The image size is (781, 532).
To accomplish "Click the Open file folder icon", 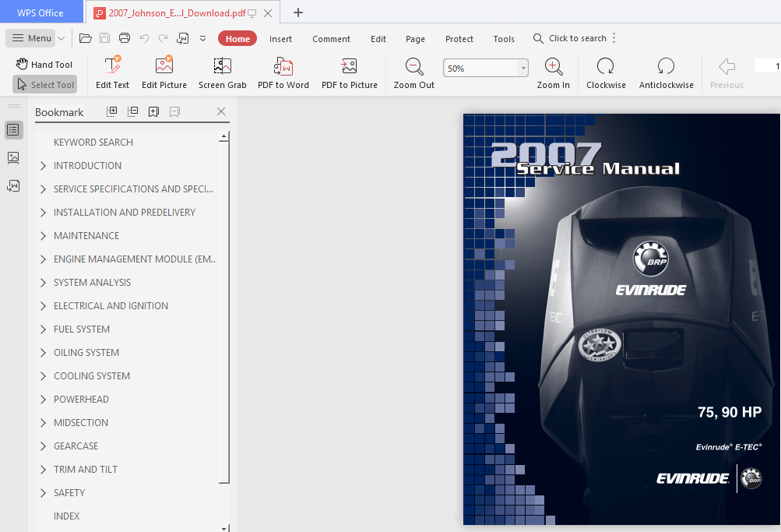I will pos(85,38).
